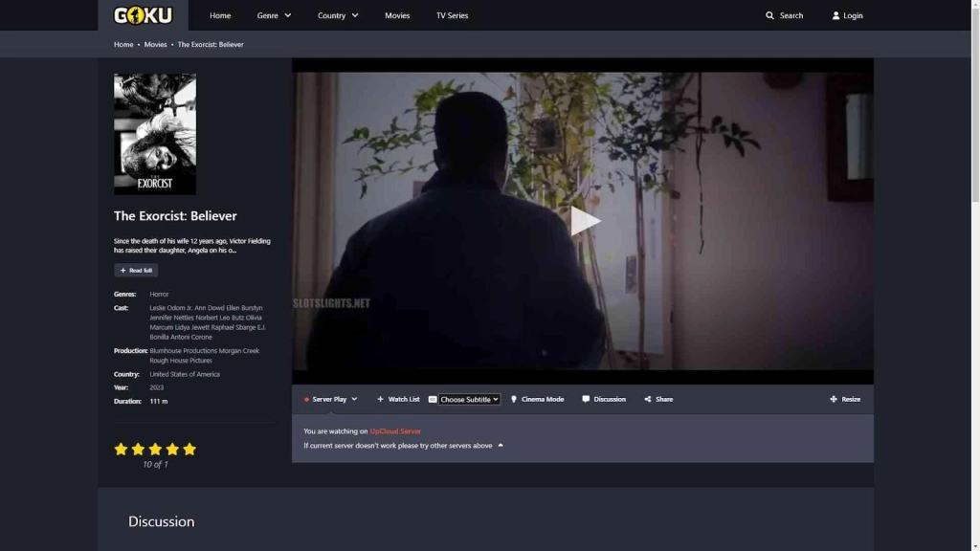Screen dimensions: 980x551
Task: Open the Home menu item
Action: tap(220, 15)
